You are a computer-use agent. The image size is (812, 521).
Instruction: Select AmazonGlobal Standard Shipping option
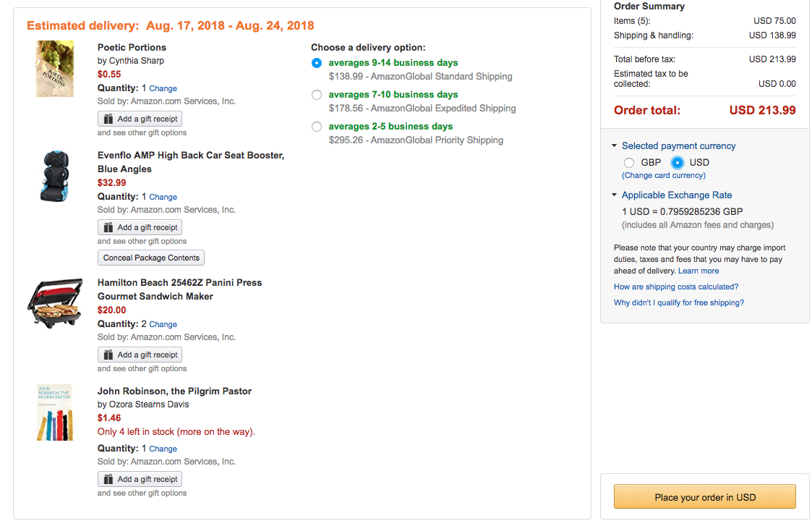coord(317,63)
